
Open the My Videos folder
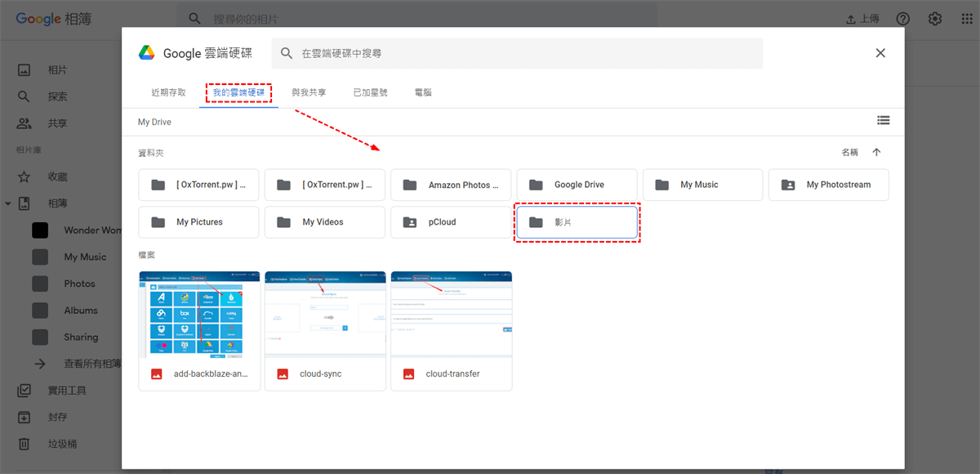pyautogui.click(x=325, y=222)
